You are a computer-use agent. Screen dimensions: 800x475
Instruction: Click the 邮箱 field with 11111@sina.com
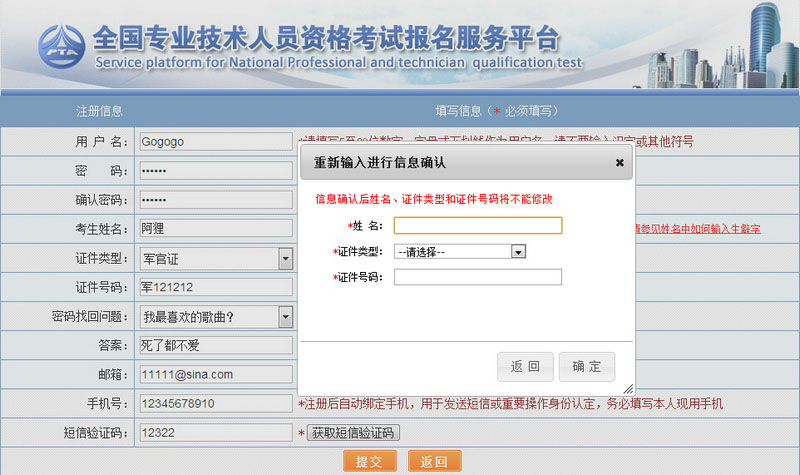pos(214,375)
